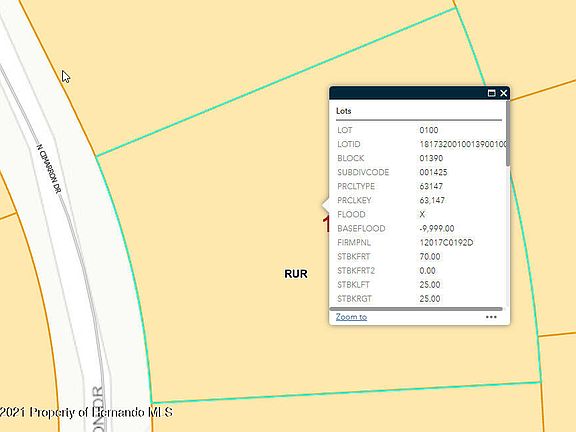
Task: Select the FLOOD value X
Action: point(422,215)
